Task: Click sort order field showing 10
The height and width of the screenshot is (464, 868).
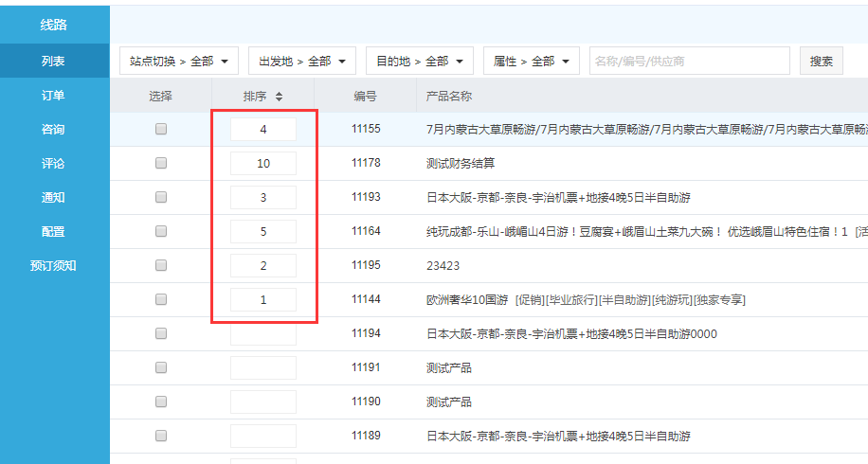Action: point(263,163)
